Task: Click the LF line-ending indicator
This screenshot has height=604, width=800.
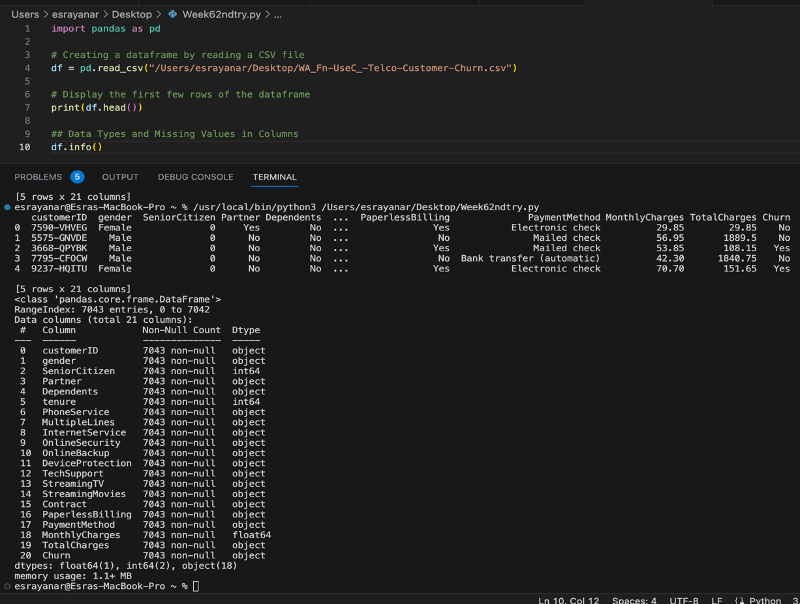Action: (716, 600)
